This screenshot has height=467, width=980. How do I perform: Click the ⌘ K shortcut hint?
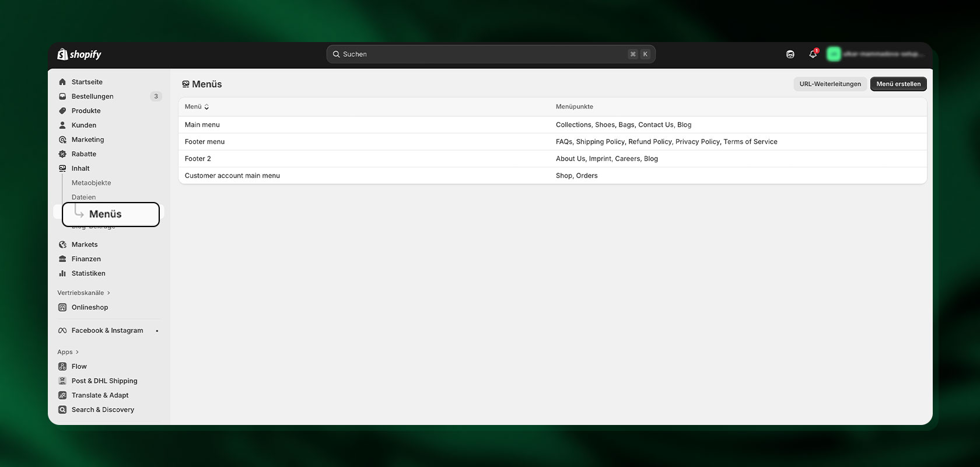(639, 54)
